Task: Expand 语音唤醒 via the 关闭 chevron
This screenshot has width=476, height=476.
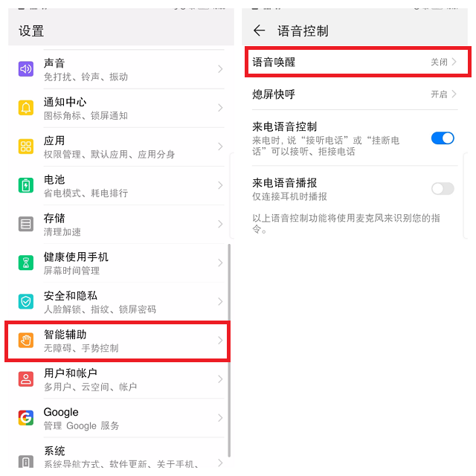Action: coord(454,62)
